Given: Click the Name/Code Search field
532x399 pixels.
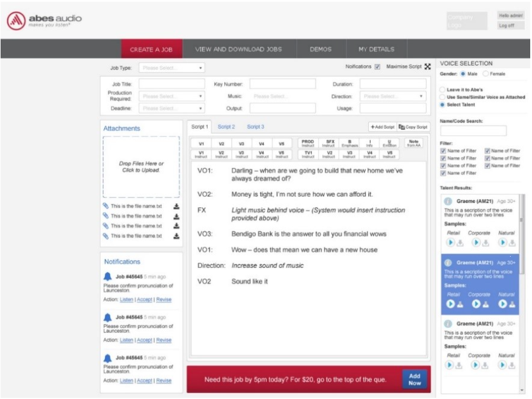Looking at the screenshot, I should tap(473, 130).
